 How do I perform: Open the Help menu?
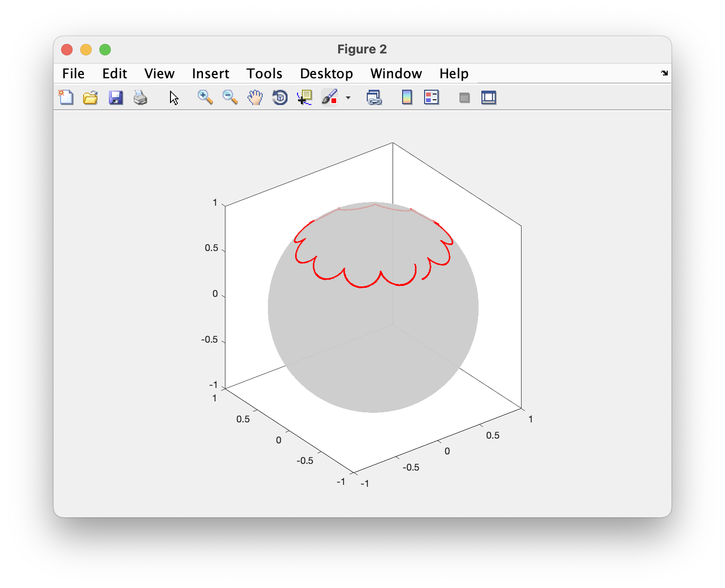click(454, 73)
